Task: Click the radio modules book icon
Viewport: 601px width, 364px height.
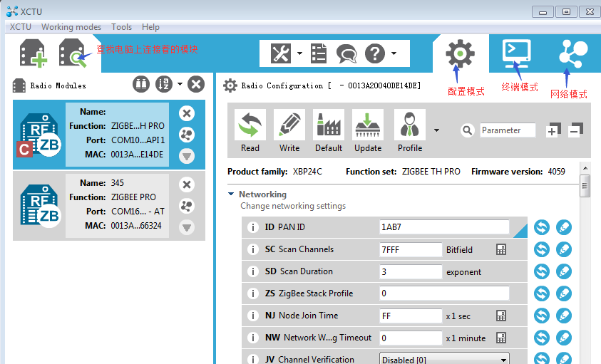Action: [x=141, y=84]
